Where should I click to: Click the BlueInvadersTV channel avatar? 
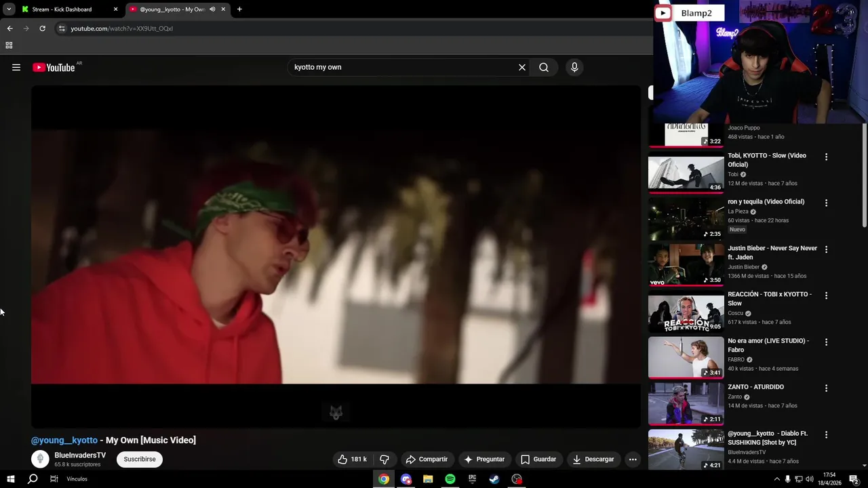coord(40,459)
